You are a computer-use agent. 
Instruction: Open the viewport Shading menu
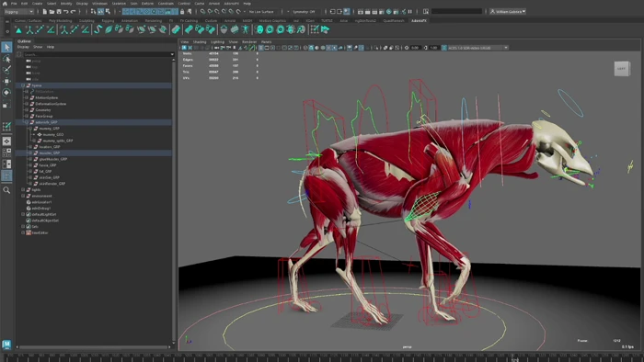point(200,42)
